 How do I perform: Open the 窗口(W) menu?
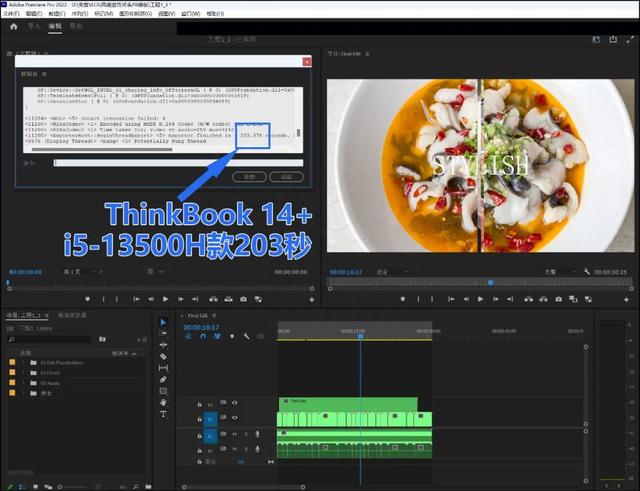[x=191, y=13]
